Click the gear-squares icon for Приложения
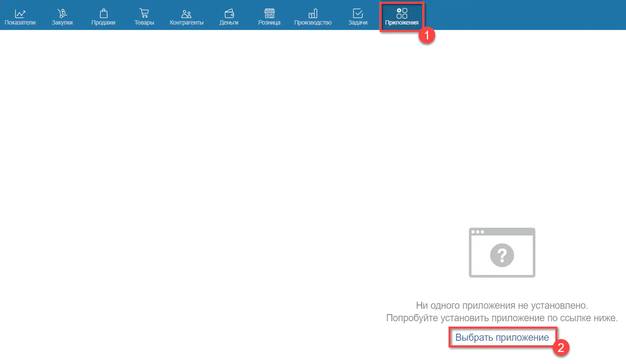The height and width of the screenshot is (364, 626). click(402, 13)
